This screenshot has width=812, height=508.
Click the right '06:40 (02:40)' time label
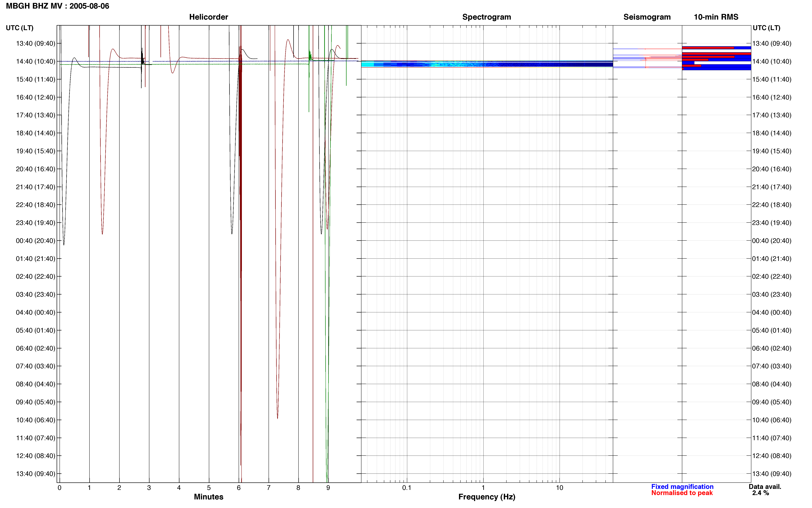772,348
